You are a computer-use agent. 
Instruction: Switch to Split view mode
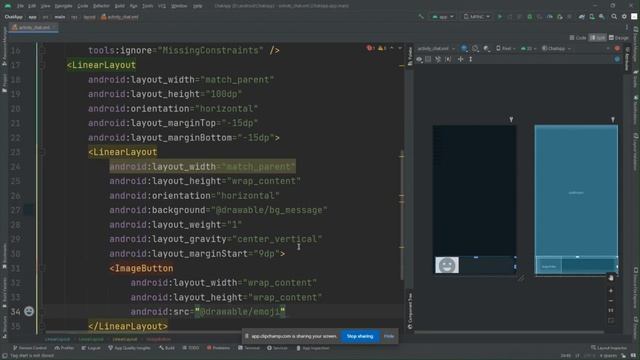[598, 38]
